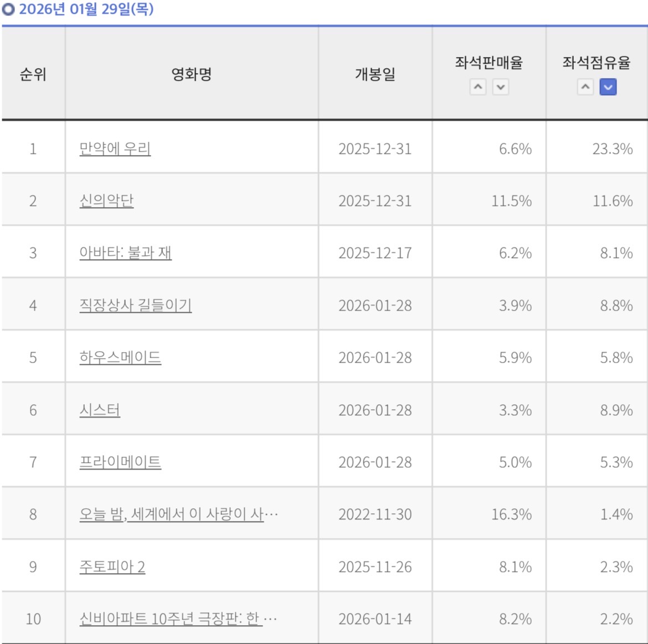648x644 pixels.
Task: Open the 프라이메이트 movie details
Action: 120,462
